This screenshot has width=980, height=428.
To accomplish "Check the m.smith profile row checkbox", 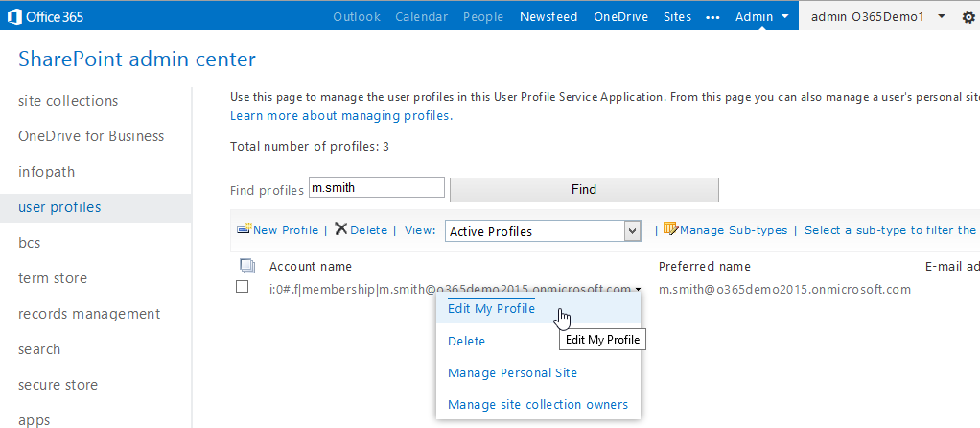I will [243, 287].
